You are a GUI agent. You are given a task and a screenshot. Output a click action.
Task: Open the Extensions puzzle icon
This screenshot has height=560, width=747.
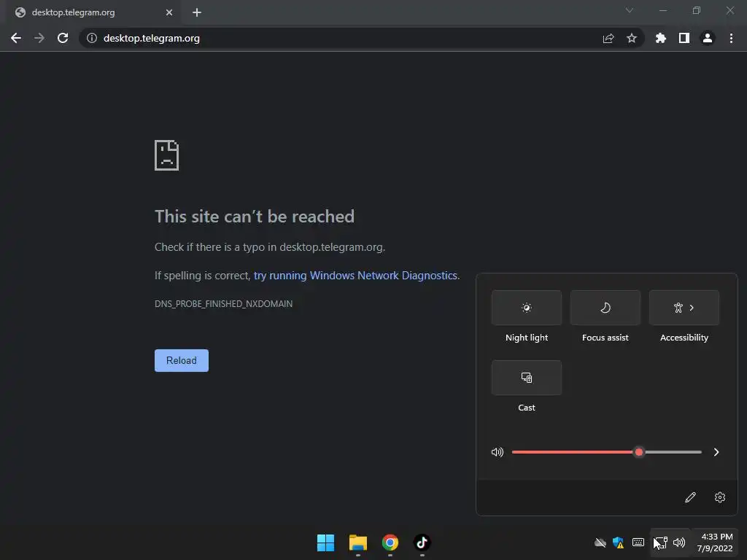pos(661,38)
